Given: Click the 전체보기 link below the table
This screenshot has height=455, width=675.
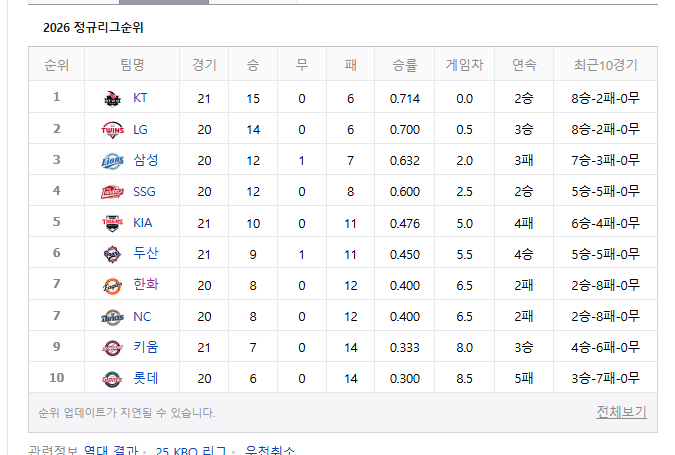Looking at the screenshot, I should 621,412.
